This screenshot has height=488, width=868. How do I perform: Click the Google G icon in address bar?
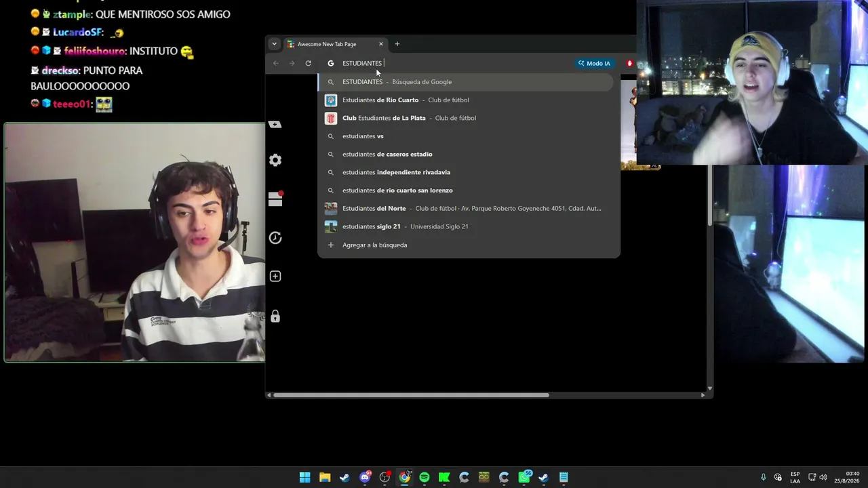point(331,63)
